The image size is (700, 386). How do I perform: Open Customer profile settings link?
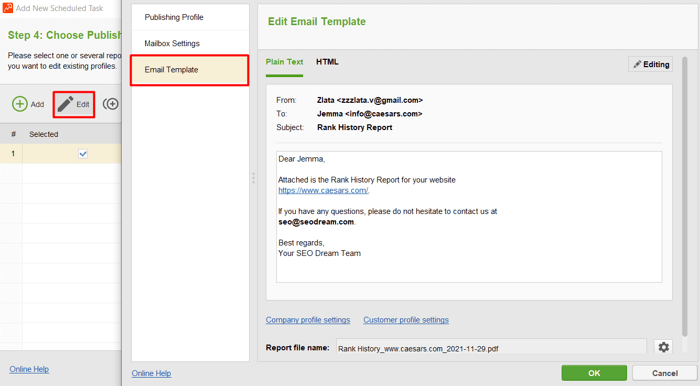coord(406,320)
